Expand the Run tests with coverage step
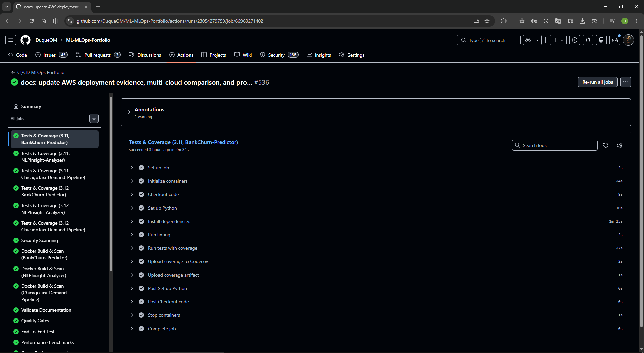644x353 pixels. pos(132,248)
